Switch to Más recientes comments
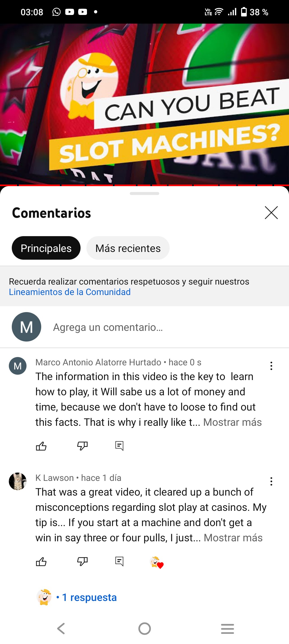Viewport: 289px width, 644px height. tap(128, 248)
